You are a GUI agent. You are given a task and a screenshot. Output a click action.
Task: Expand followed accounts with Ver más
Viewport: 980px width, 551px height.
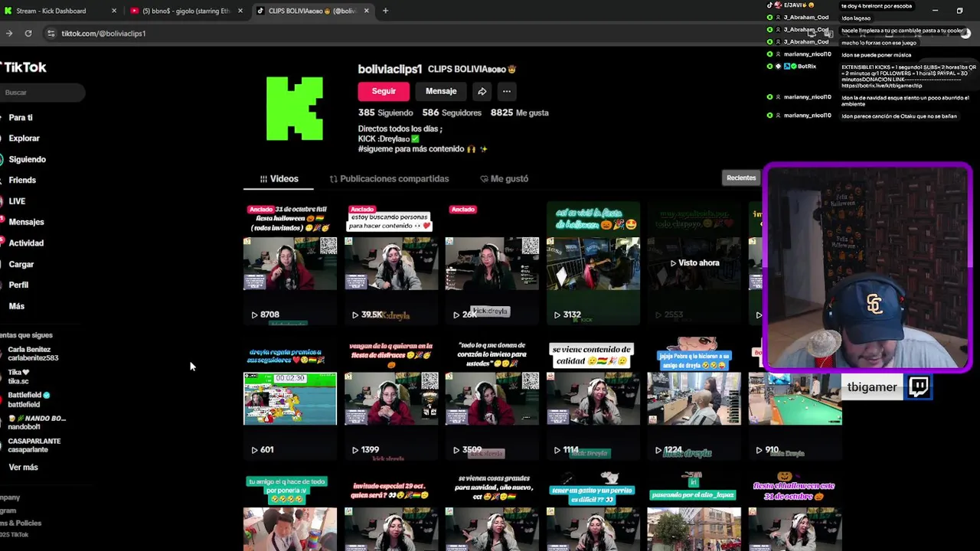23,468
